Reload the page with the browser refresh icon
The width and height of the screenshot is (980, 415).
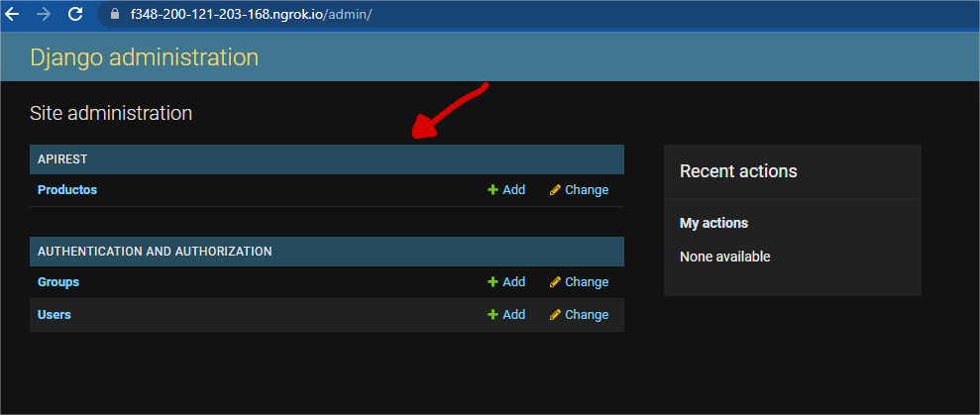(x=75, y=15)
